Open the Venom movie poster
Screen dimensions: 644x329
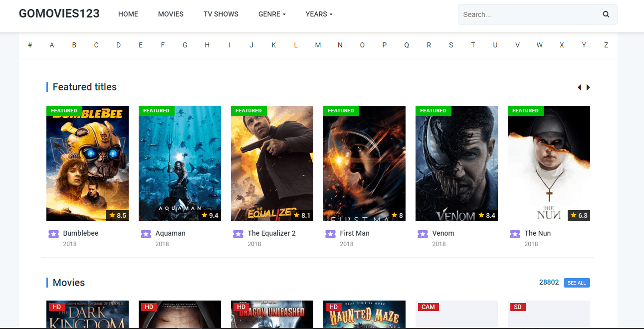456,163
